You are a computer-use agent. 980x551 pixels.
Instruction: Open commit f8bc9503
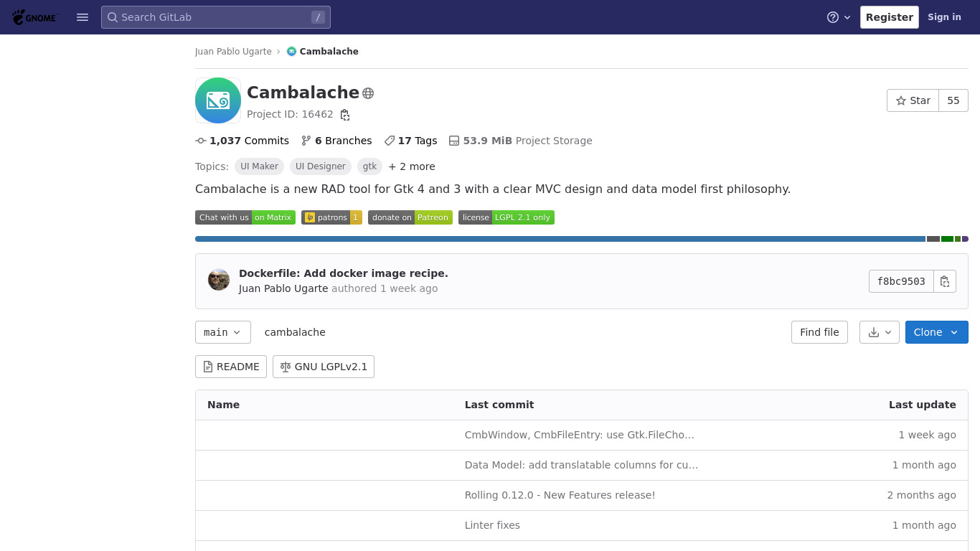901,281
